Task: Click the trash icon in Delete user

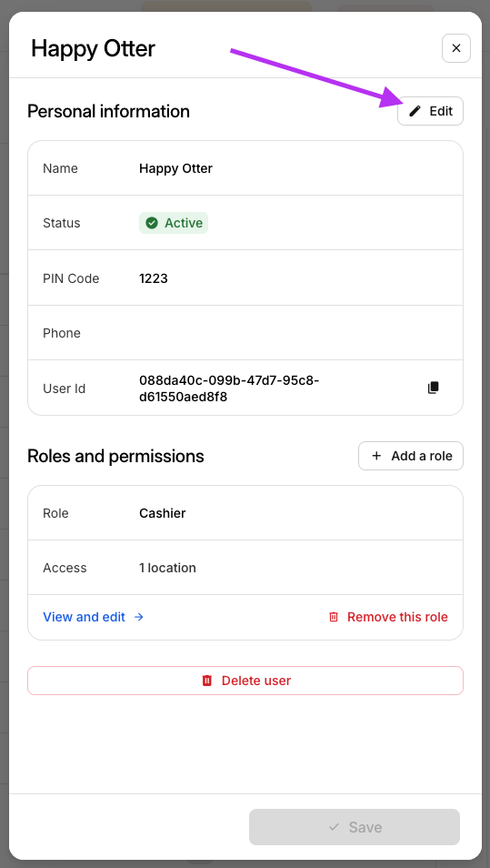Action: [207, 681]
